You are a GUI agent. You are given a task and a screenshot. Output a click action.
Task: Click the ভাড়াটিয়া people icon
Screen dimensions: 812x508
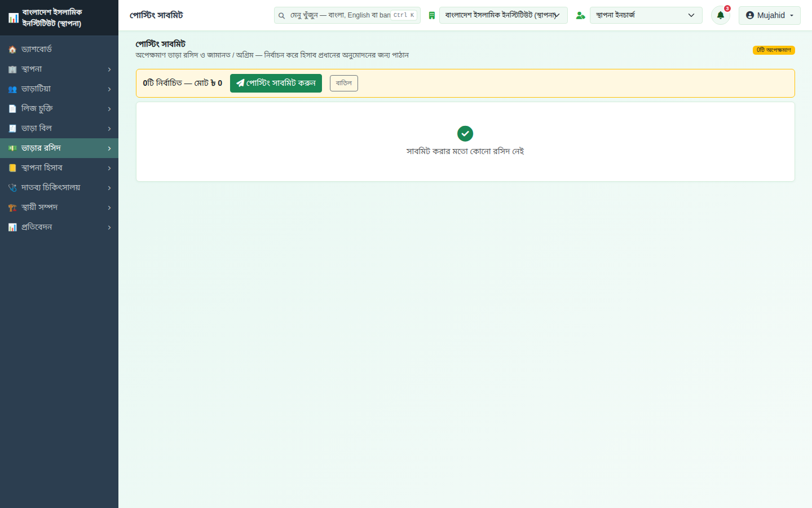point(12,89)
